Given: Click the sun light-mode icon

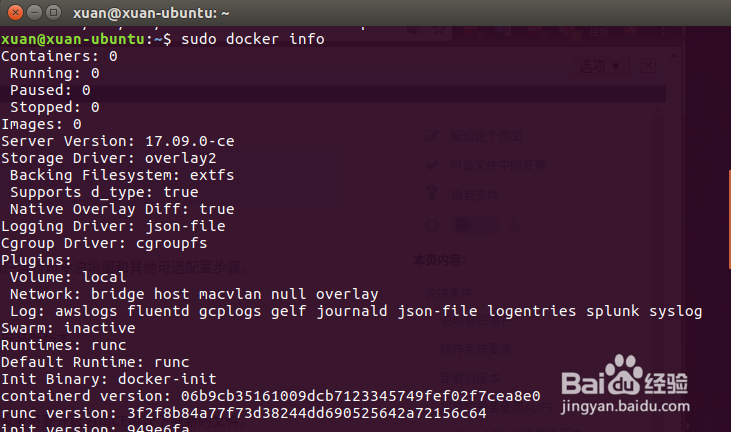Looking at the screenshot, I should 431,225.
